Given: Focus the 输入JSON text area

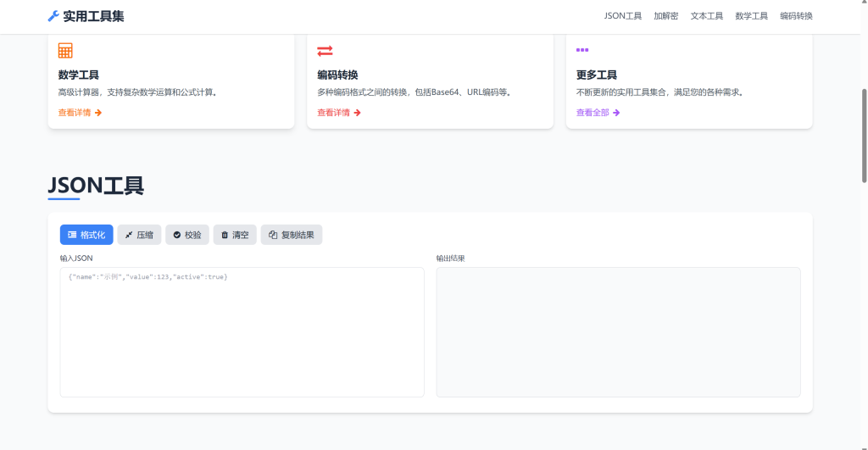Looking at the screenshot, I should [x=242, y=332].
